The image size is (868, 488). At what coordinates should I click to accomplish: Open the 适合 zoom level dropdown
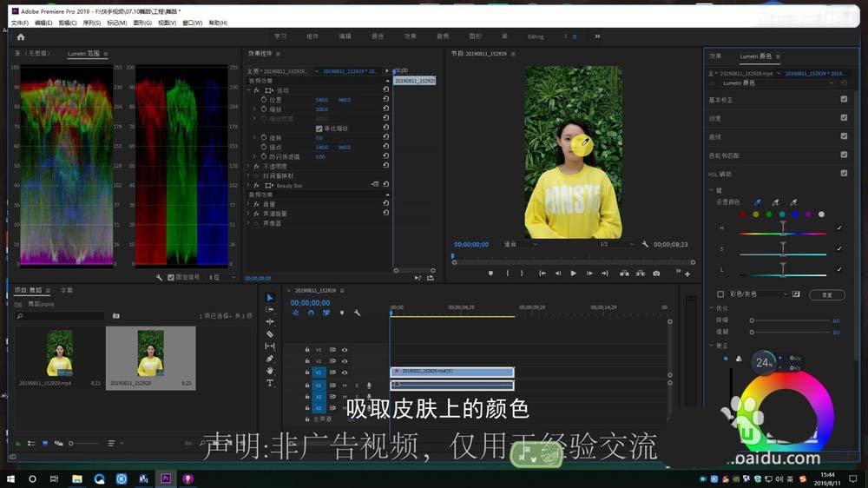(x=520, y=244)
